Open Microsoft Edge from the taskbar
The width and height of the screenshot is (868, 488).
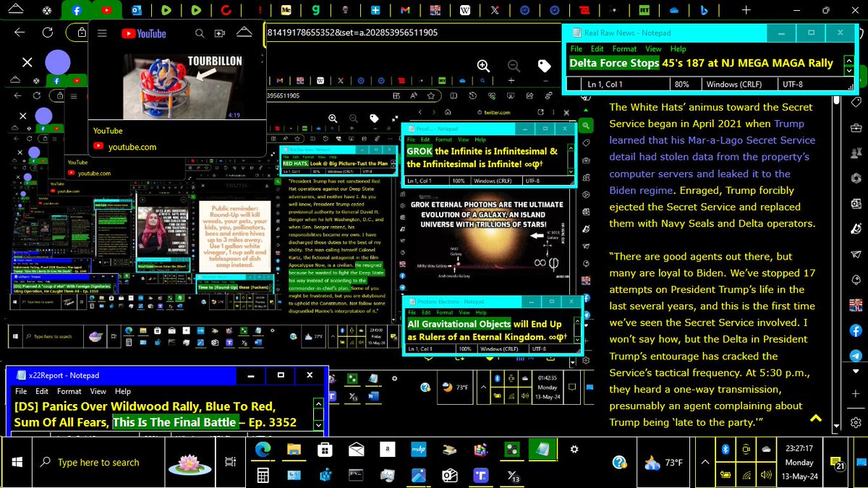point(263,450)
